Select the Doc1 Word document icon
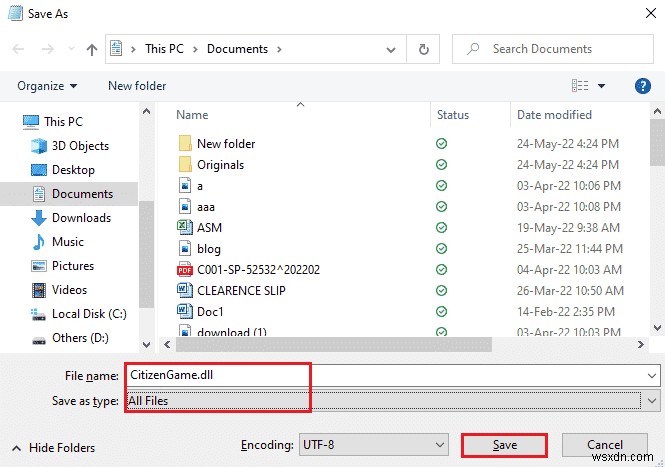The image size is (665, 467). [185, 312]
